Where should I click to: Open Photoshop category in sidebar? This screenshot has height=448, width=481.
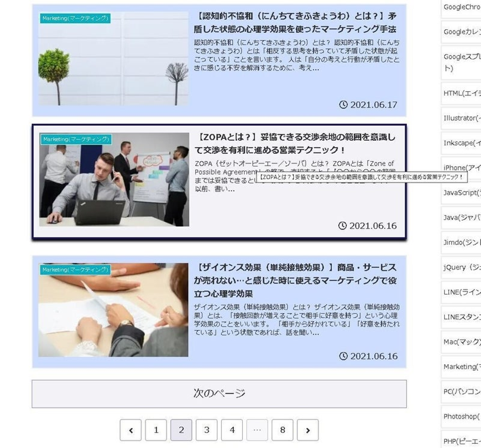461,417
